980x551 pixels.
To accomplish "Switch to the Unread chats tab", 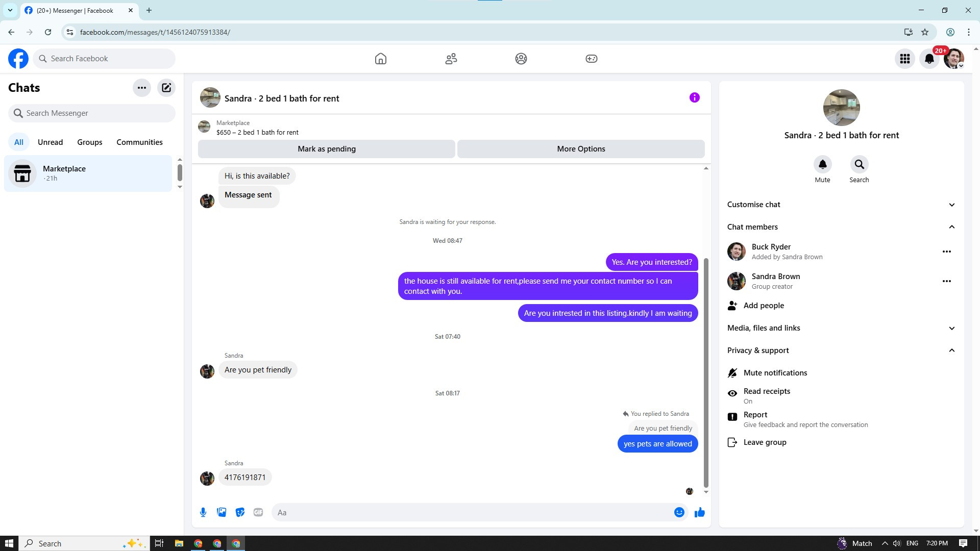I will tap(50, 142).
